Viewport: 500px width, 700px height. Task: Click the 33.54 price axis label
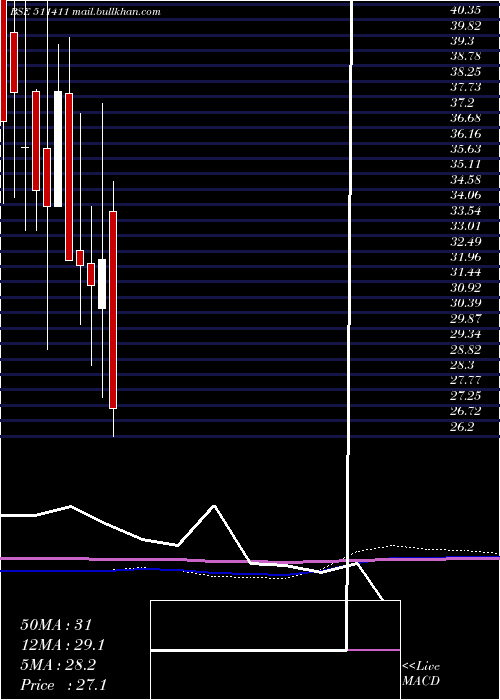(x=465, y=211)
